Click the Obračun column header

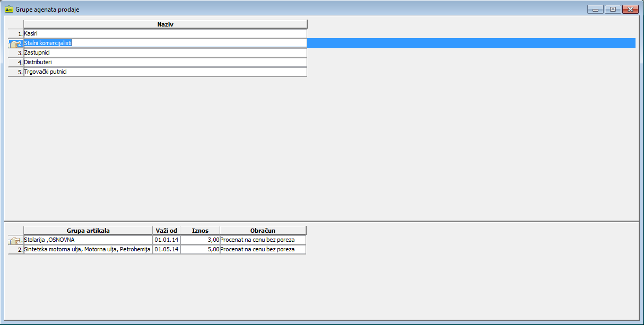[x=263, y=231]
